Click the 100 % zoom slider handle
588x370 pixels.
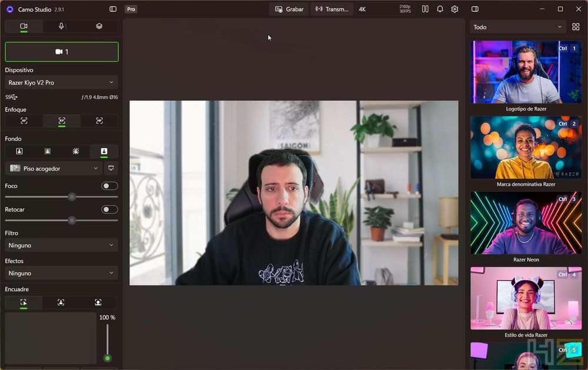coord(108,358)
